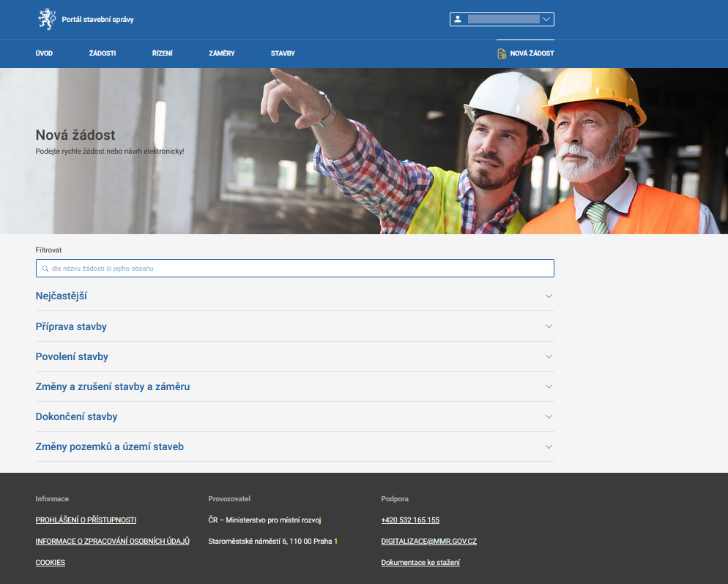Viewport: 728px width, 584px height.
Task: Click the text ČR – Ministerstvo pro místní rozvoj
Action: [264, 520]
